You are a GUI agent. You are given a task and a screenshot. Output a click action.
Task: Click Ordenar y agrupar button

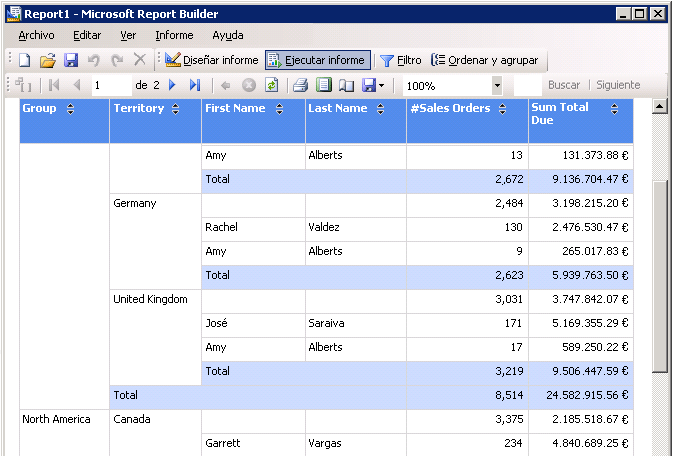point(485,61)
